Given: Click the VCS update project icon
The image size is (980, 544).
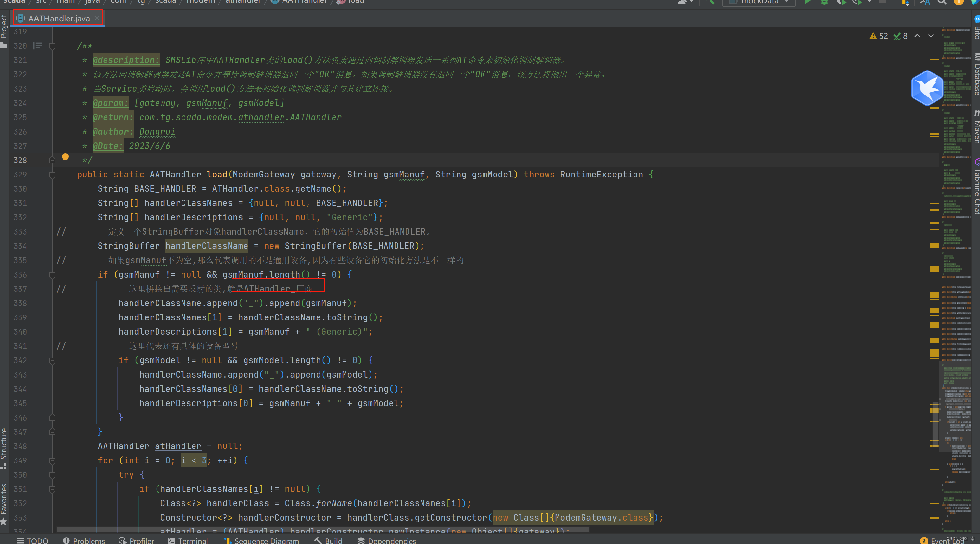Looking at the screenshot, I should pyautogui.click(x=905, y=2).
